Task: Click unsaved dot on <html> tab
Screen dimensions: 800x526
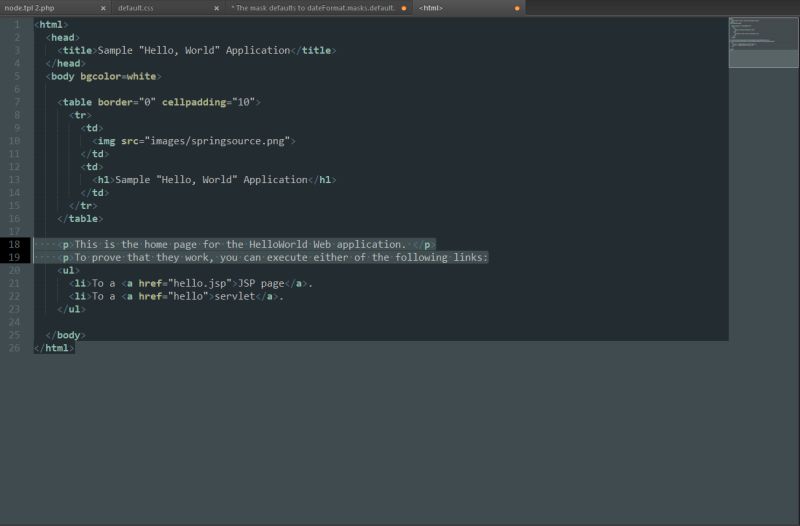Action: (x=517, y=8)
